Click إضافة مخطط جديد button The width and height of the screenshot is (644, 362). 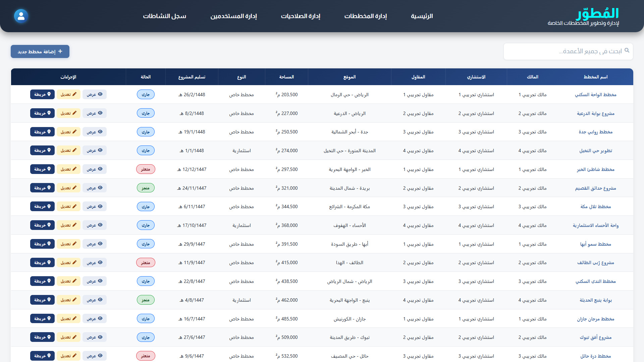(40, 51)
